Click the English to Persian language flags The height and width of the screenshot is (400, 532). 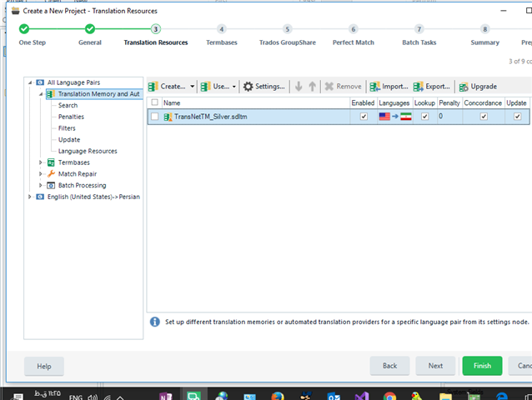pyautogui.click(x=395, y=117)
